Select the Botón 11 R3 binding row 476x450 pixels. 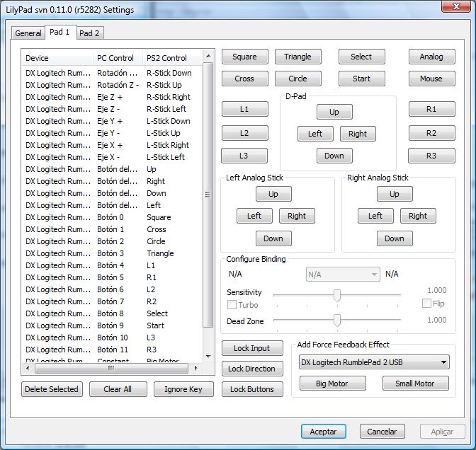(112, 350)
